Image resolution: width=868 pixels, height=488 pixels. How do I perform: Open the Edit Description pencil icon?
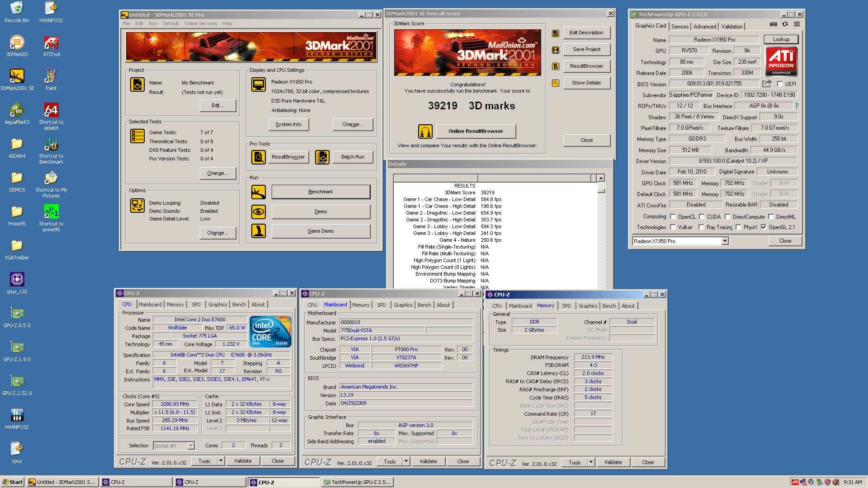(x=556, y=33)
